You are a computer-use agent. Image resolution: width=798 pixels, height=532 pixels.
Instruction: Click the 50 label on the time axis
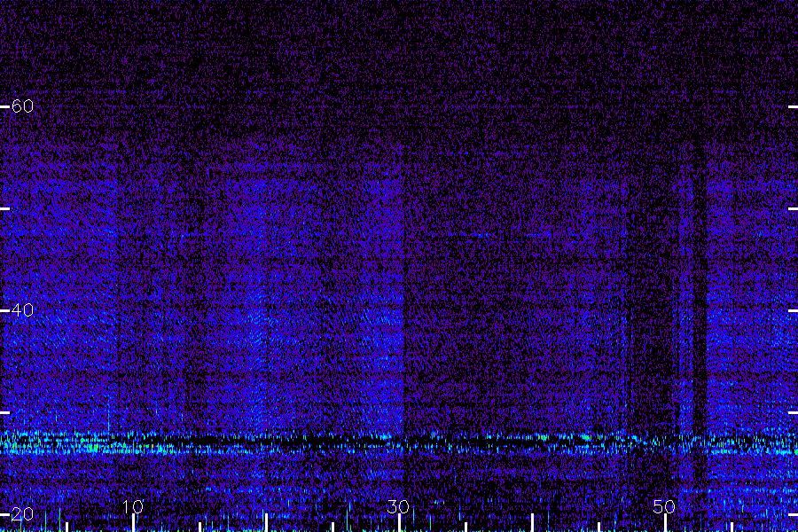point(663,507)
